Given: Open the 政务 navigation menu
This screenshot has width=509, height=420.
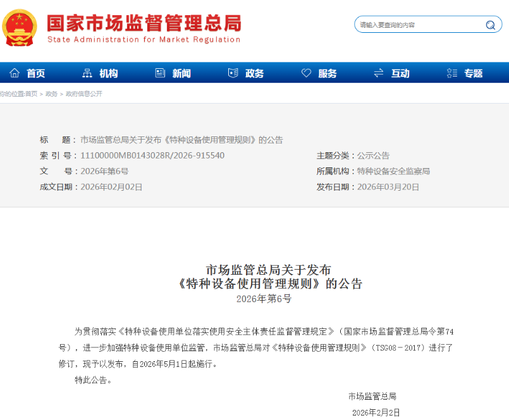Looking at the screenshot, I should pos(254,73).
